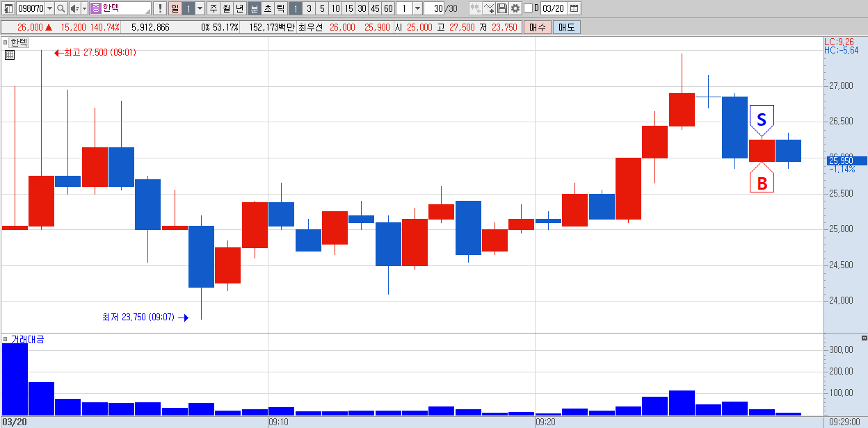868x428 pixels.
Task: Click the current price 26,000 in info bar
Action: 30,27
